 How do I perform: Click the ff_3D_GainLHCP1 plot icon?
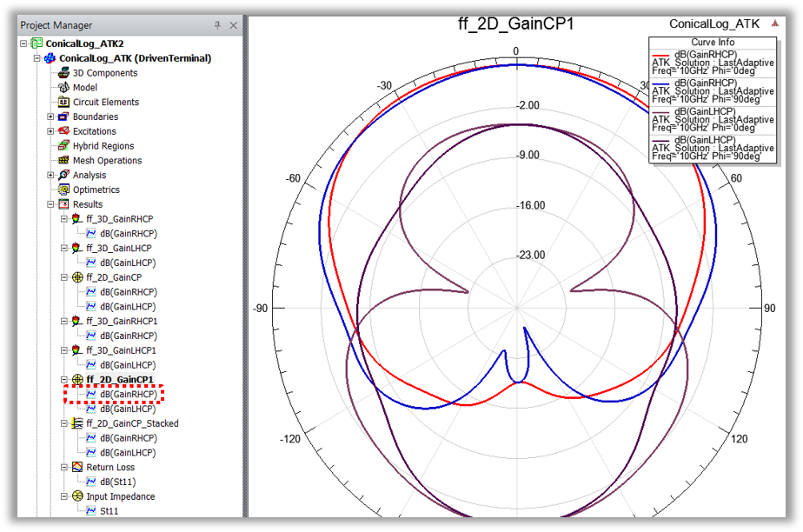pyautogui.click(x=76, y=350)
